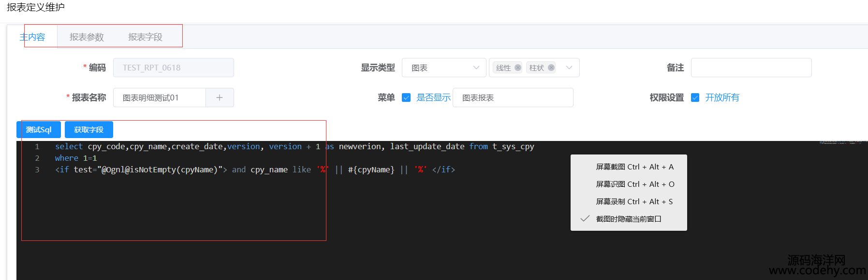The image size is (868, 280).
Task: Click line 1 of the SQL editor
Action: [294, 146]
